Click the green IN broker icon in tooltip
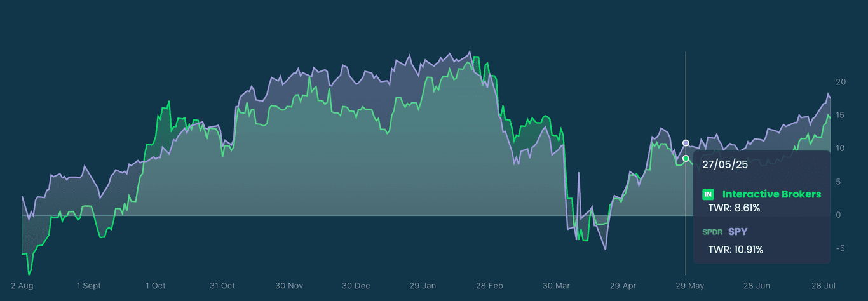 click(x=708, y=194)
